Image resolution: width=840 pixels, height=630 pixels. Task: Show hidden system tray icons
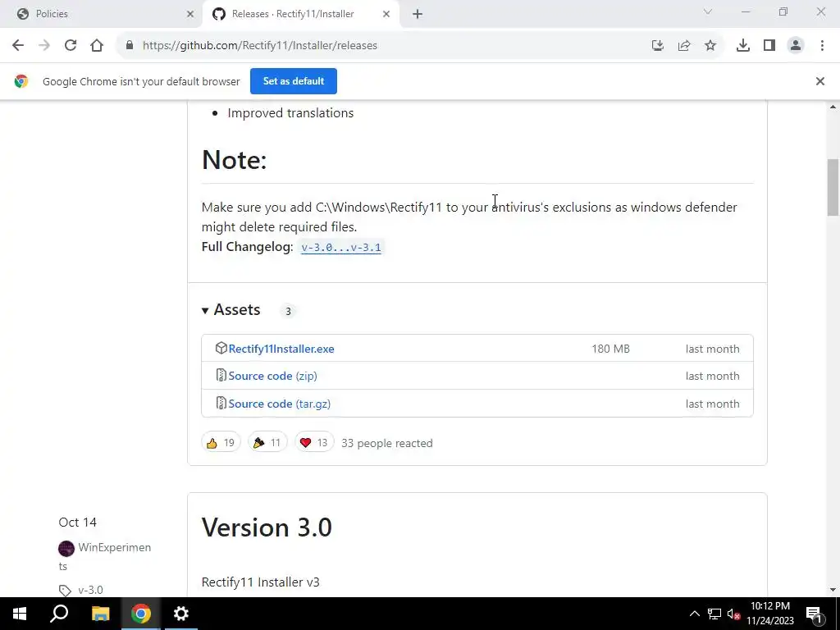(x=694, y=614)
